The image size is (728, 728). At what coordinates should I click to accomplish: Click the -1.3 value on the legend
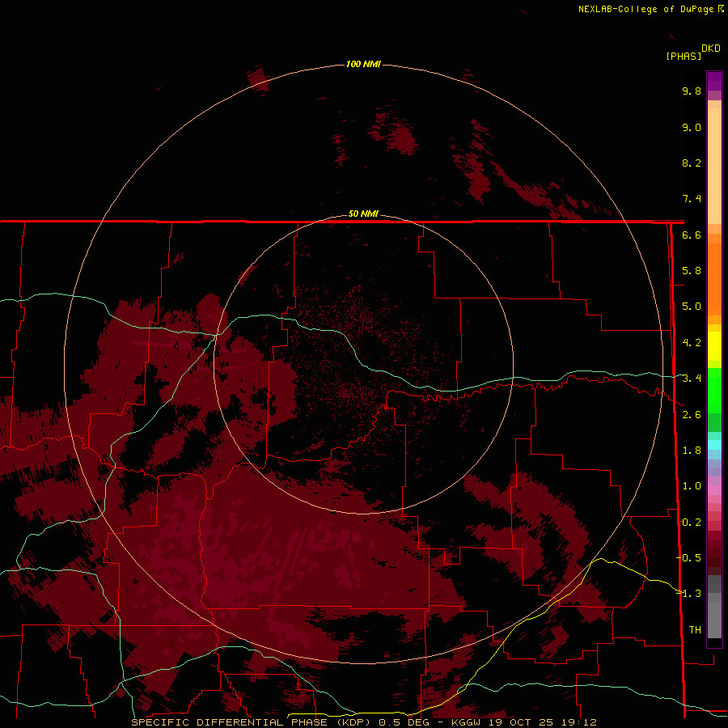point(689,594)
